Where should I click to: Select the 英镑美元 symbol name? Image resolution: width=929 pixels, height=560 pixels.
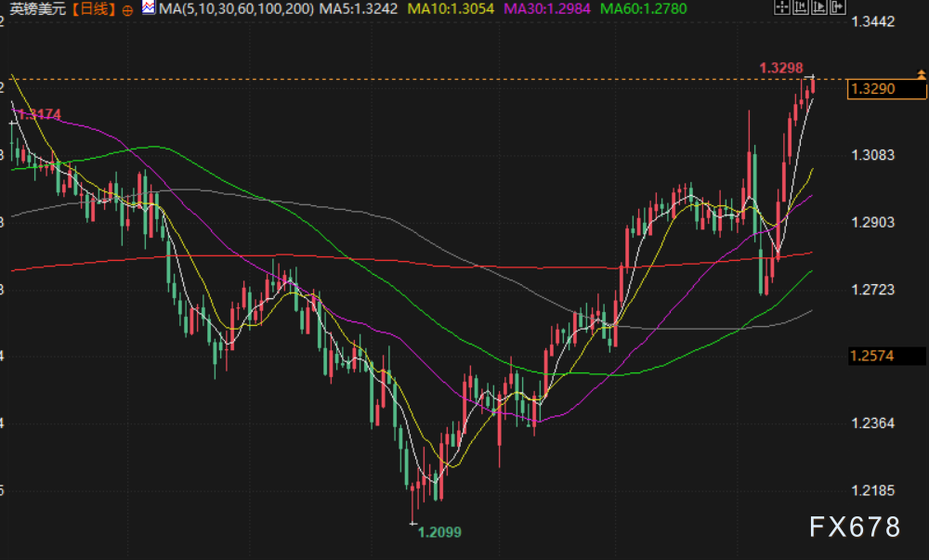pos(37,9)
